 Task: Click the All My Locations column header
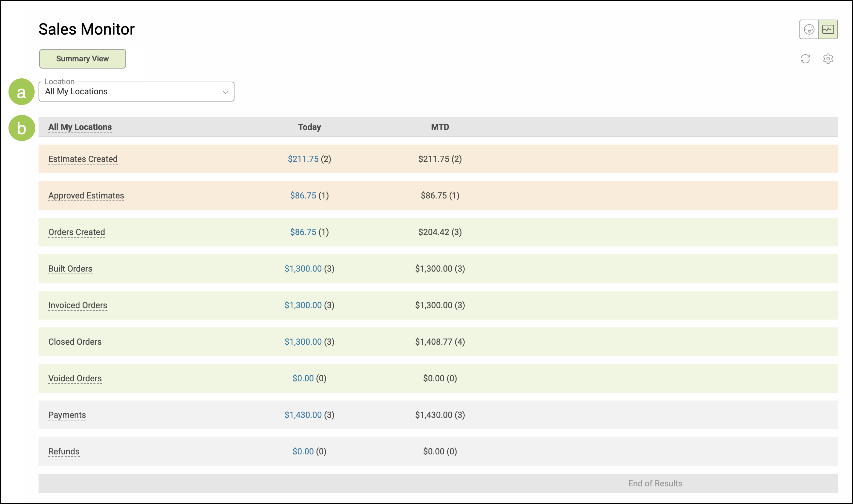(x=80, y=127)
